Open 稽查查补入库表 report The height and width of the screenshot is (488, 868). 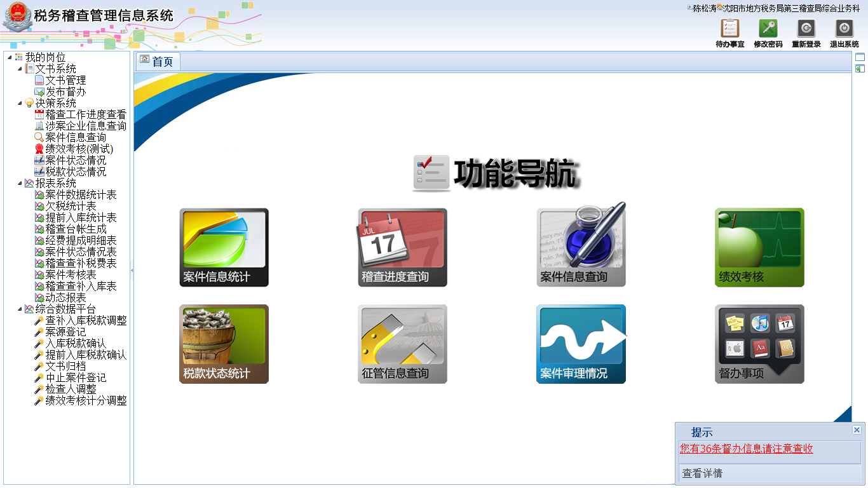click(81, 287)
